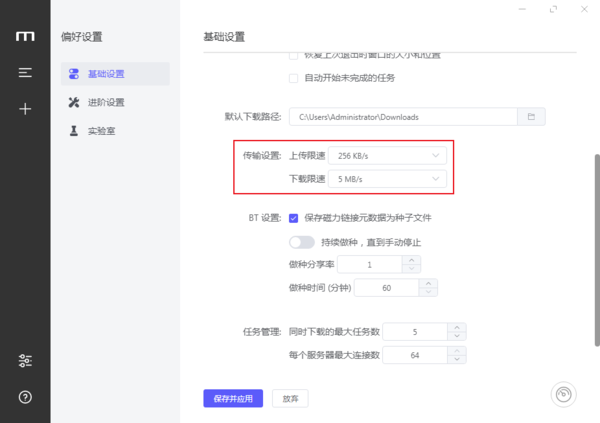Open the 上传限速 256 KB/s dropdown
The width and height of the screenshot is (600, 423).
(x=390, y=156)
